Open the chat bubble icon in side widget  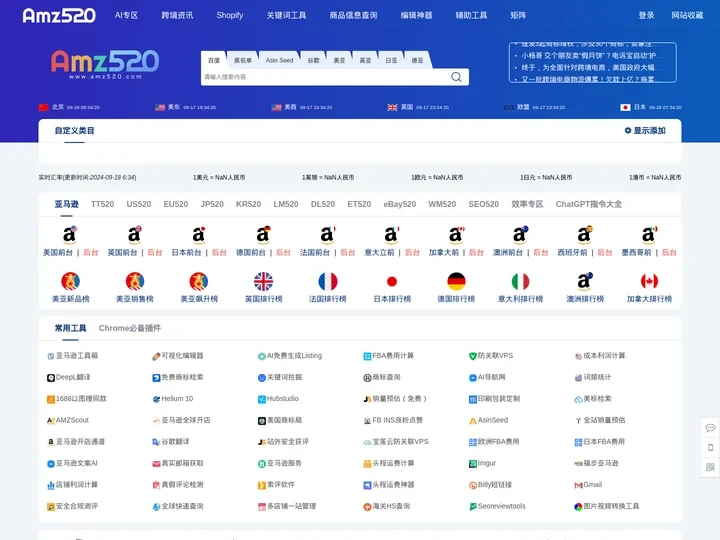[x=710, y=428]
